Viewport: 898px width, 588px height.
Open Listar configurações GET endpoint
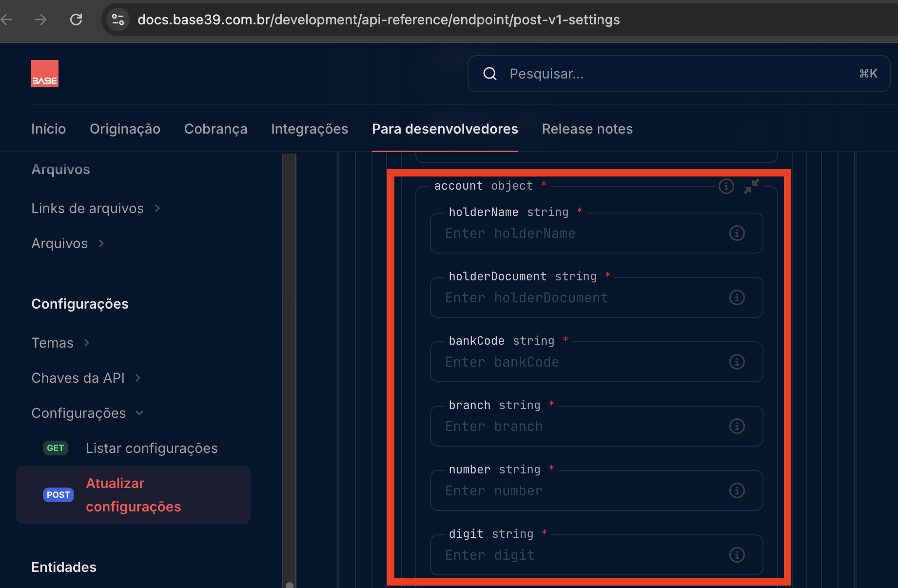[151, 448]
